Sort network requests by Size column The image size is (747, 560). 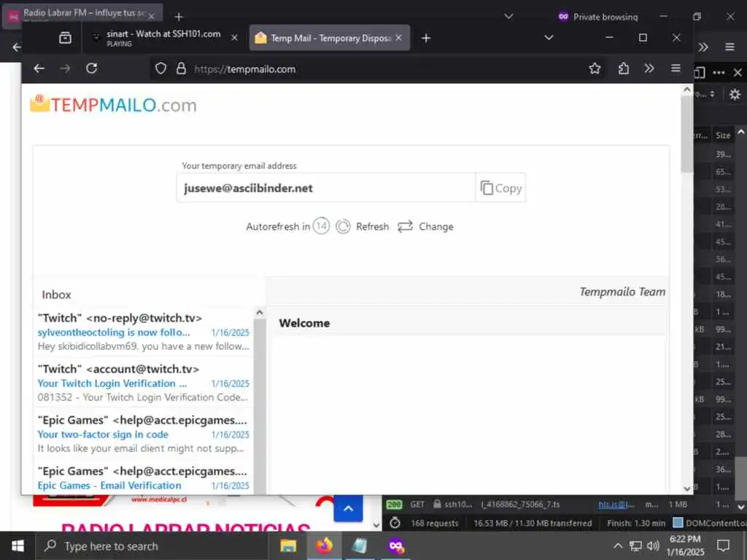click(x=723, y=135)
